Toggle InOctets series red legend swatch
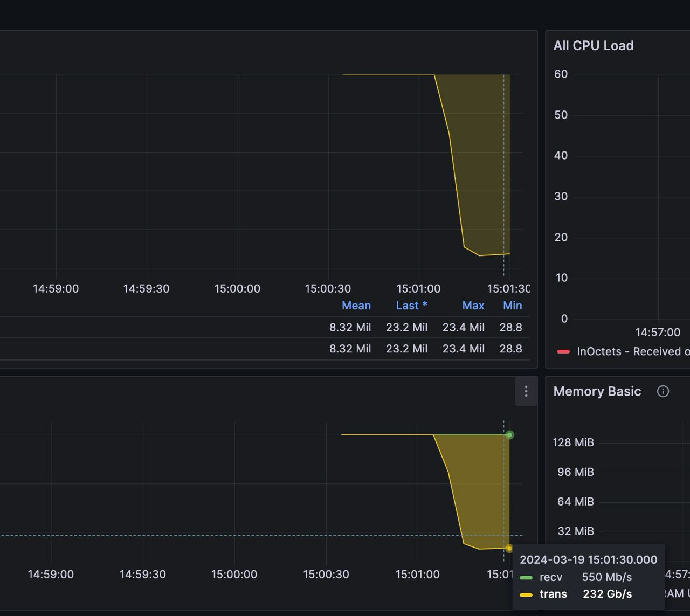 (x=563, y=352)
